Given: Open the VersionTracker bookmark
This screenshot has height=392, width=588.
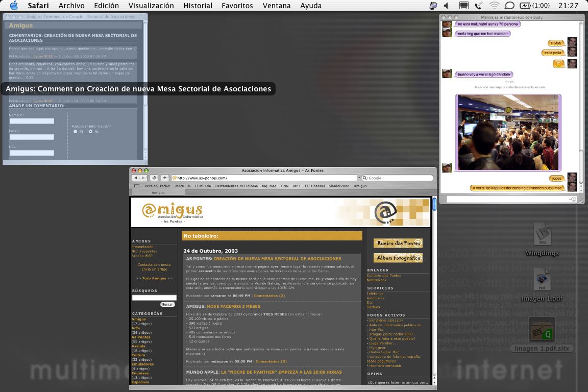Looking at the screenshot, I should click(158, 186).
